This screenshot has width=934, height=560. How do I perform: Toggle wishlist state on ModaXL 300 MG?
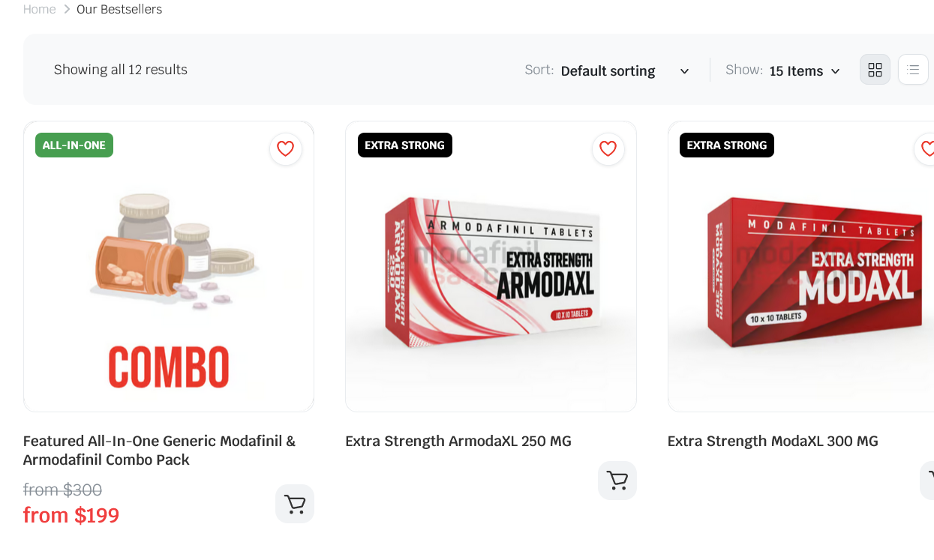[x=929, y=148]
